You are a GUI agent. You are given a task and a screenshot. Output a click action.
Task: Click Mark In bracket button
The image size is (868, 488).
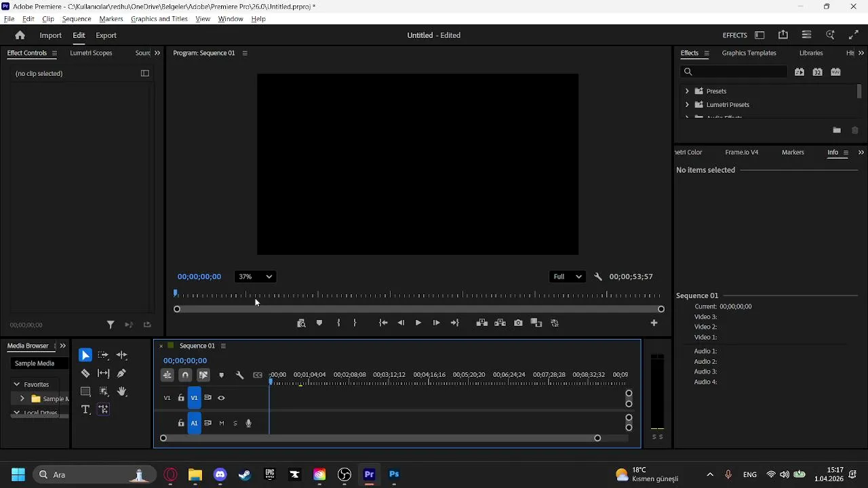tap(338, 323)
